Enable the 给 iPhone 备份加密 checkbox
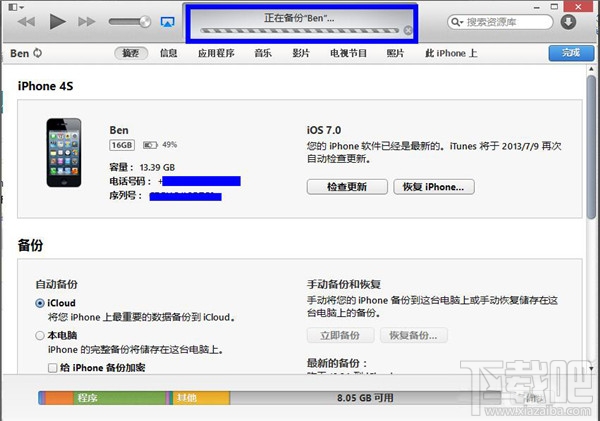The image size is (600, 421). pos(53,368)
